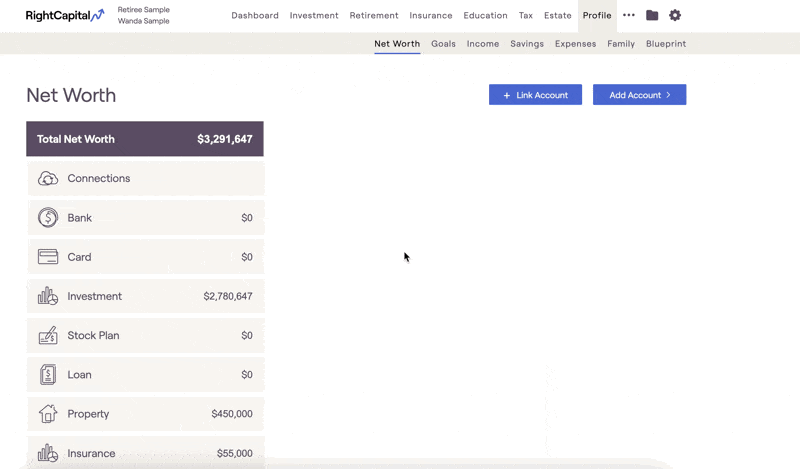800x469 pixels.
Task: Switch to the Expenses tab
Action: click(x=576, y=44)
